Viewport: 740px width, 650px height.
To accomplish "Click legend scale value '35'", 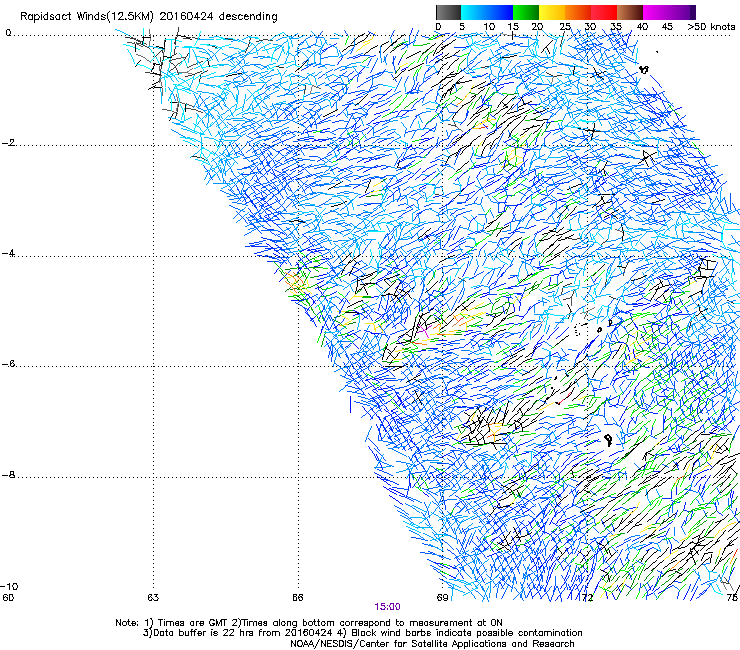I will point(616,27).
